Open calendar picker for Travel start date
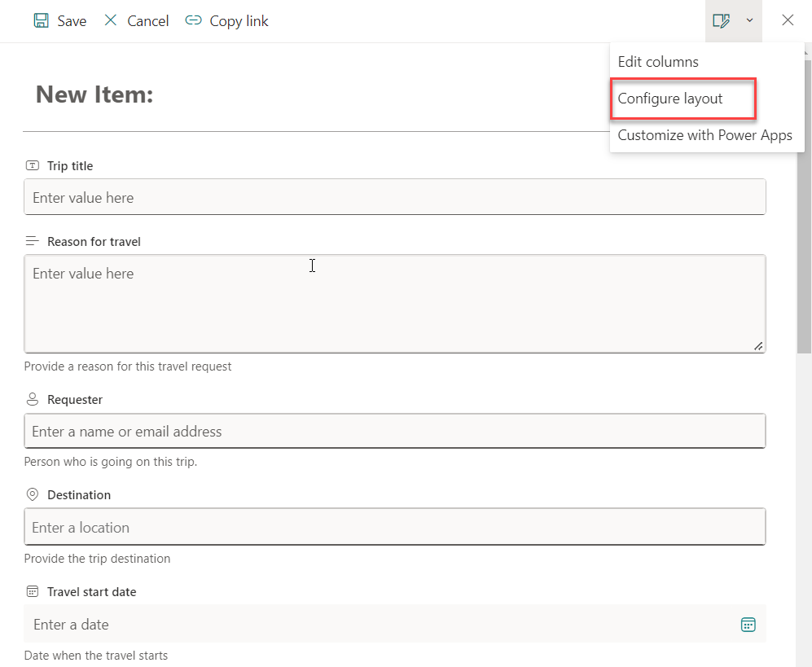 click(748, 625)
